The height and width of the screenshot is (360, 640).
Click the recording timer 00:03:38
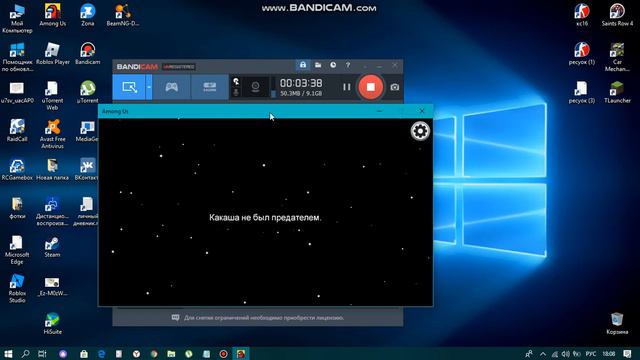tap(301, 83)
